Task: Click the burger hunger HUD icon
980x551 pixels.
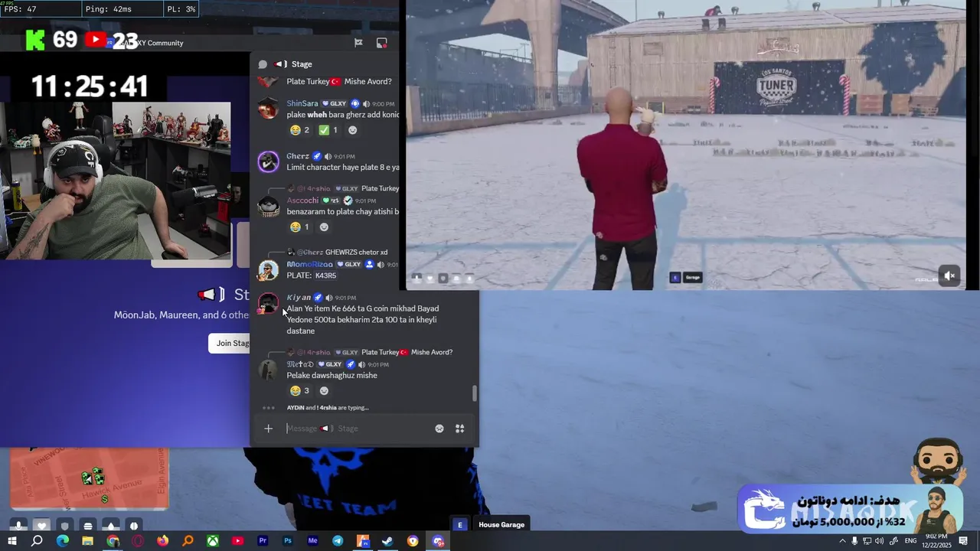Action: tap(87, 526)
